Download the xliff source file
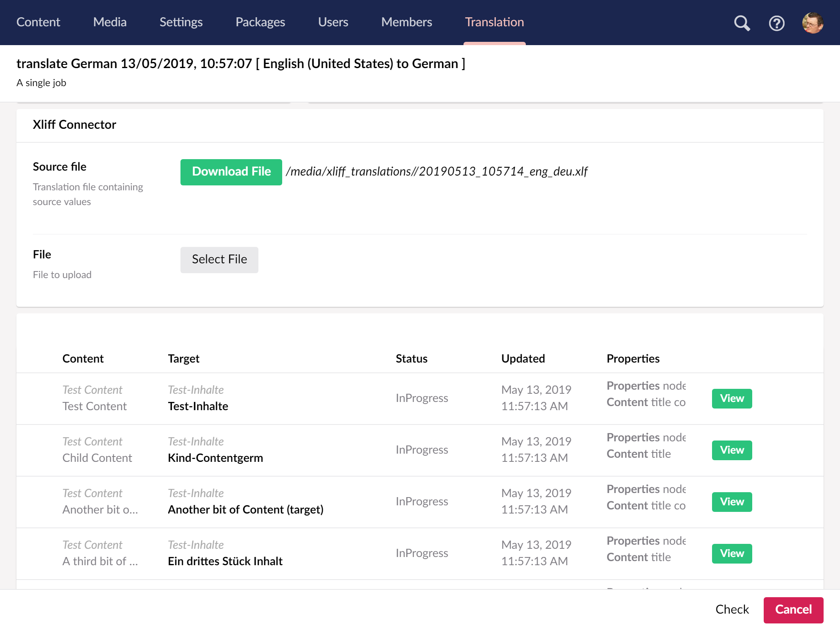 coord(231,172)
